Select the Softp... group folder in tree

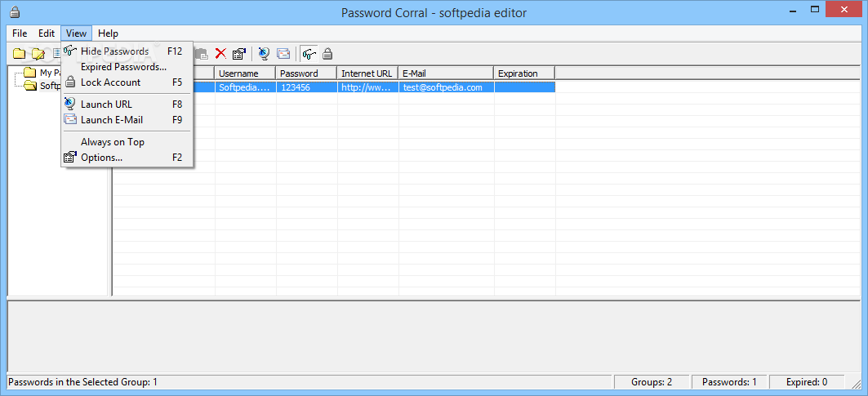[x=42, y=86]
